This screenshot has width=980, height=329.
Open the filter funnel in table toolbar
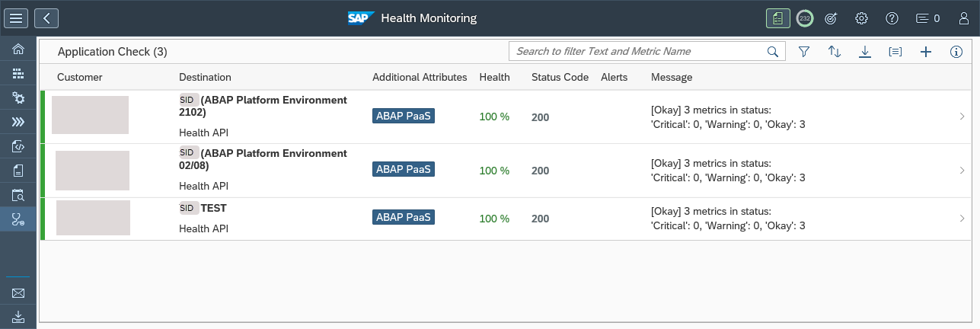[x=803, y=52]
